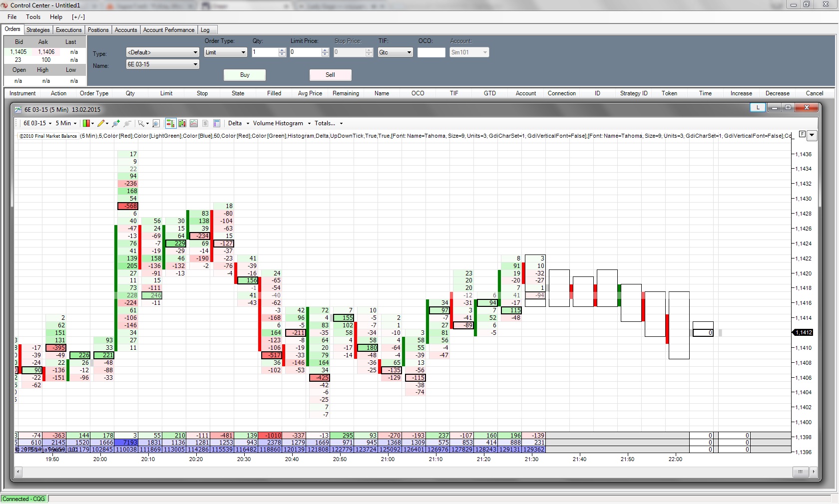
Task: Open the Name 6E 03-15 combo box
Action: pos(162,64)
